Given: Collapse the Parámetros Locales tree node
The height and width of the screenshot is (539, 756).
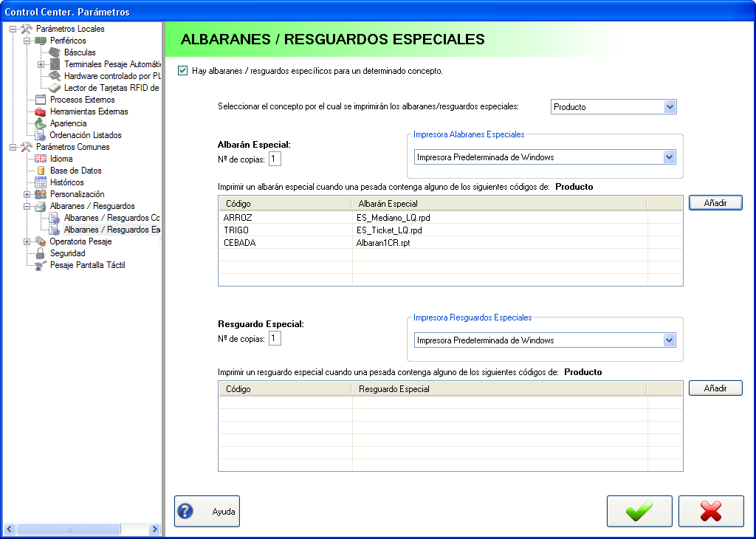Looking at the screenshot, I should pos(13,29).
